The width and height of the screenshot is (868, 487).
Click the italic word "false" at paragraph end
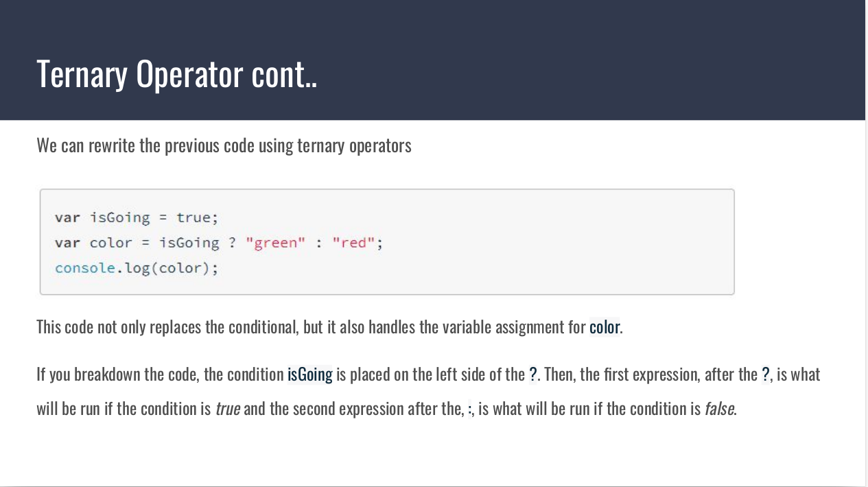click(x=720, y=409)
